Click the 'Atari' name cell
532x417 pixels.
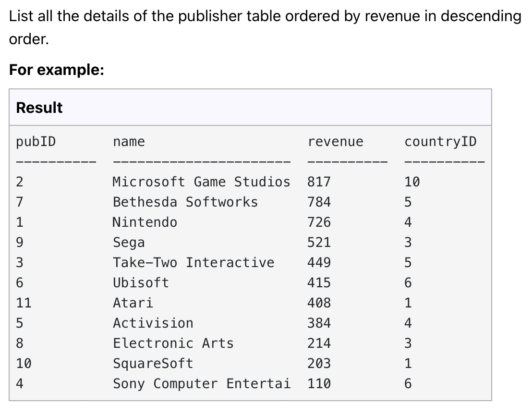[133, 303]
